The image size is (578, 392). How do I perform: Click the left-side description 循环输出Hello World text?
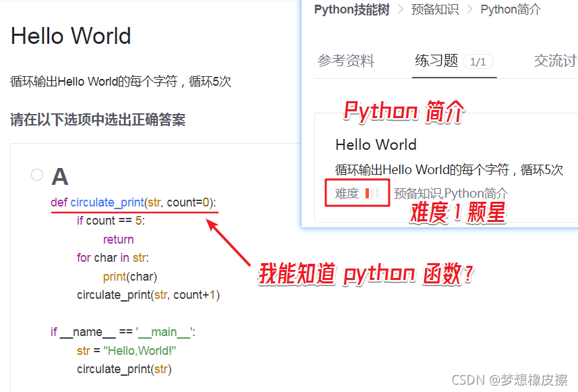[121, 81]
